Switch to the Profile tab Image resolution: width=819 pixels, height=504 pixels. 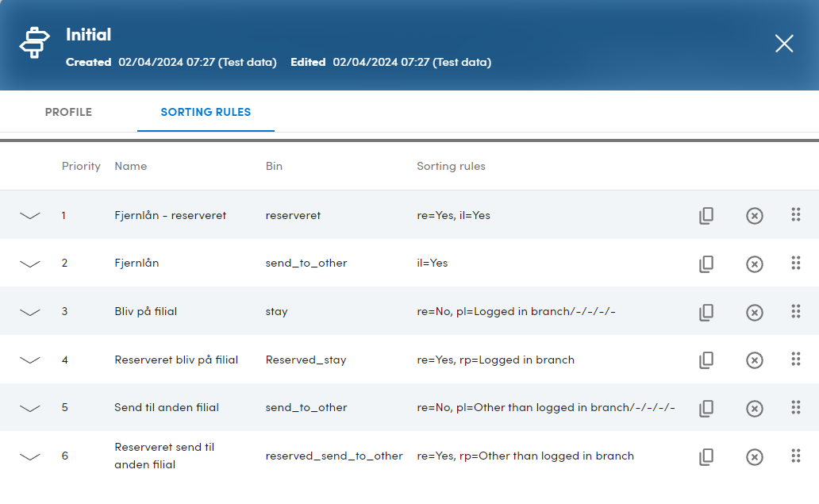68,112
